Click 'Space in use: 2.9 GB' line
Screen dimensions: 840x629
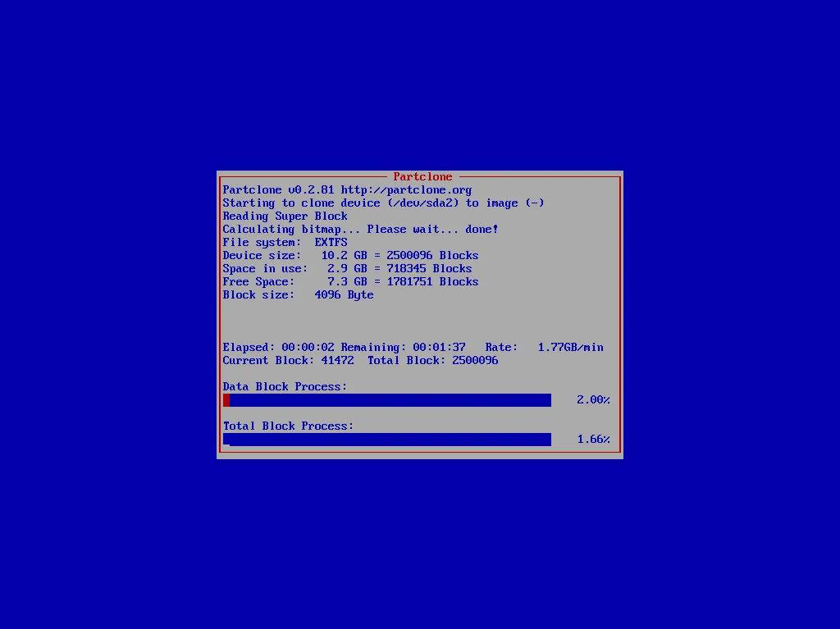tap(347, 269)
